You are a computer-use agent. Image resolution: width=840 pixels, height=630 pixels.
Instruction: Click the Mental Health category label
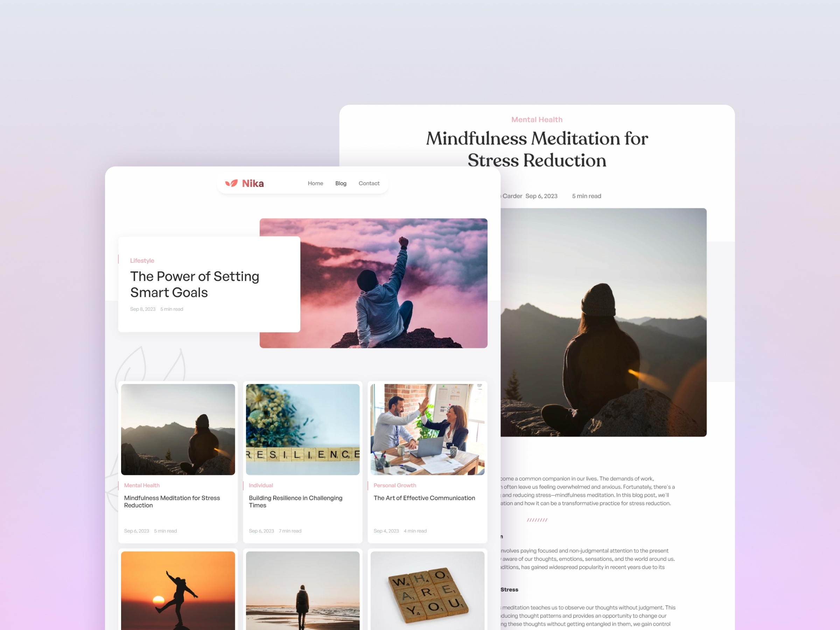(x=142, y=485)
